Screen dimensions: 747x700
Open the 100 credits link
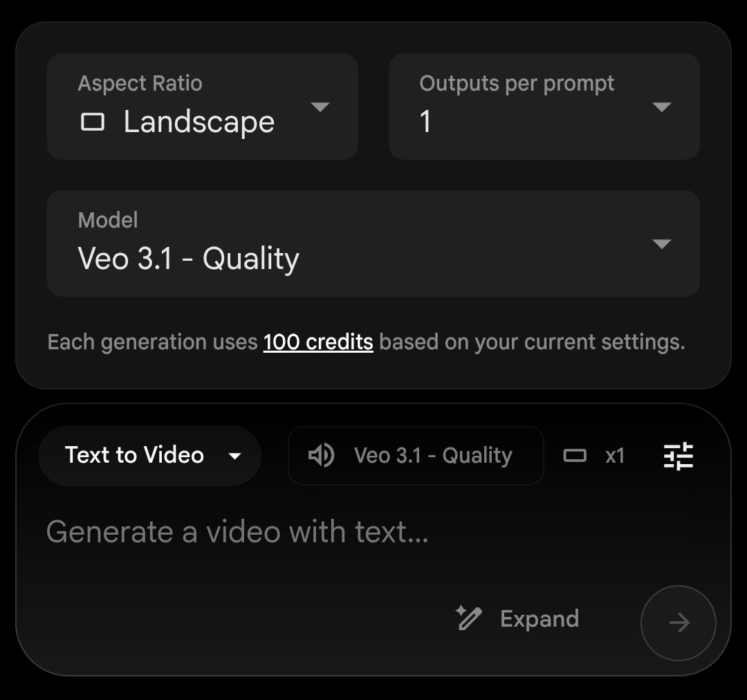[x=318, y=342]
